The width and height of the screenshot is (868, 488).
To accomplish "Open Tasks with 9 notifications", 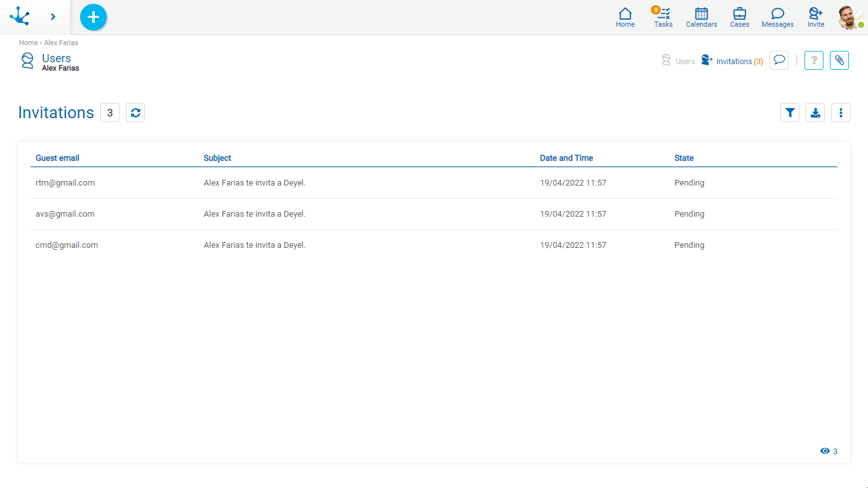I will point(663,17).
